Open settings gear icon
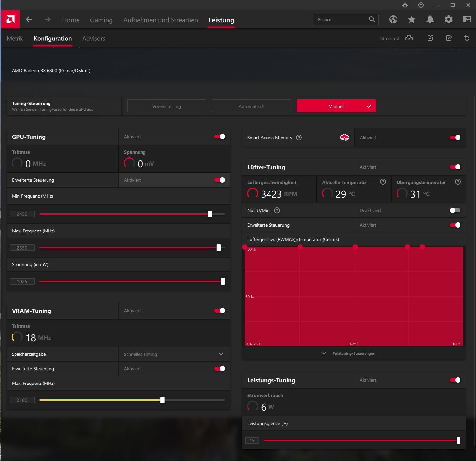The image size is (476, 461). (448, 19)
